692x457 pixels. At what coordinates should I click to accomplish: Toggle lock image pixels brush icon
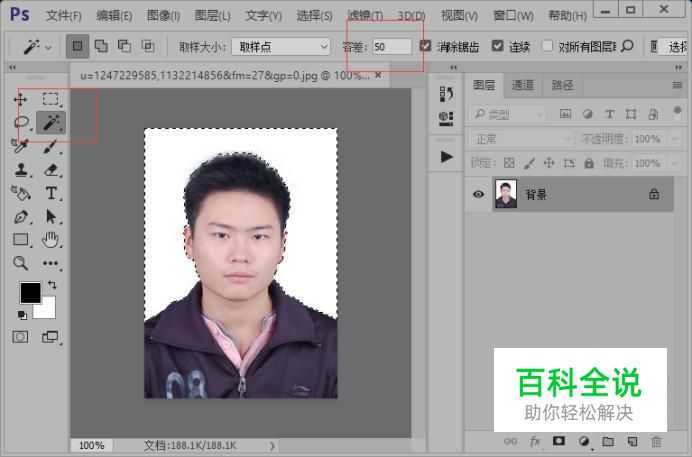[529, 163]
